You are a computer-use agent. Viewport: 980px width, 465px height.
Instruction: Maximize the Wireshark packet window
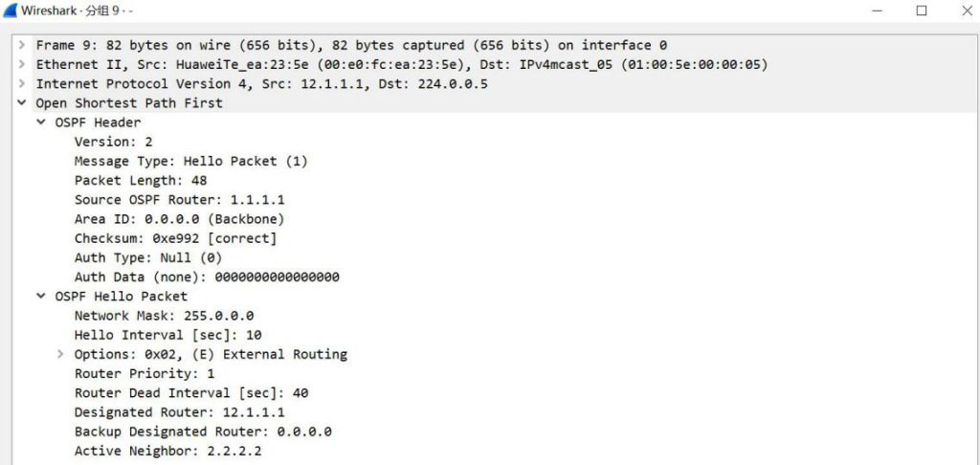point(922,11)
